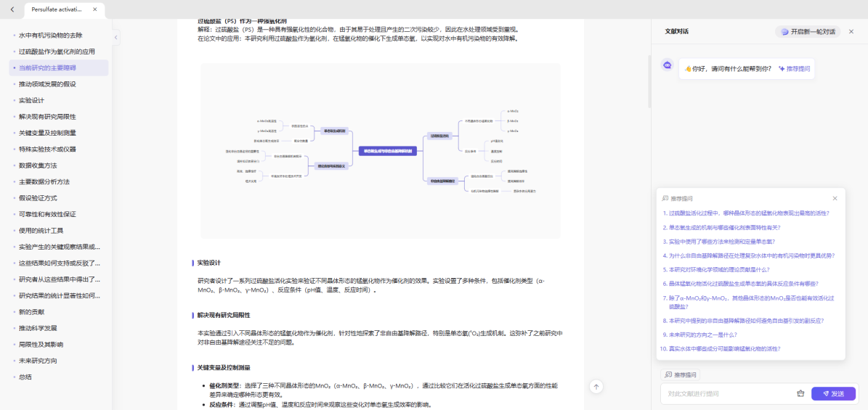Collapse the left outline sidebar

pos(116,37)
